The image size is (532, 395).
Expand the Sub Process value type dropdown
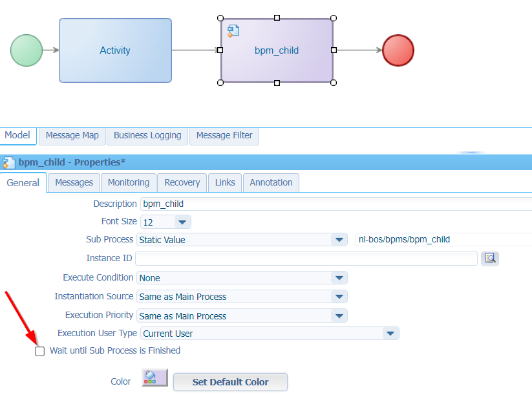339,239
